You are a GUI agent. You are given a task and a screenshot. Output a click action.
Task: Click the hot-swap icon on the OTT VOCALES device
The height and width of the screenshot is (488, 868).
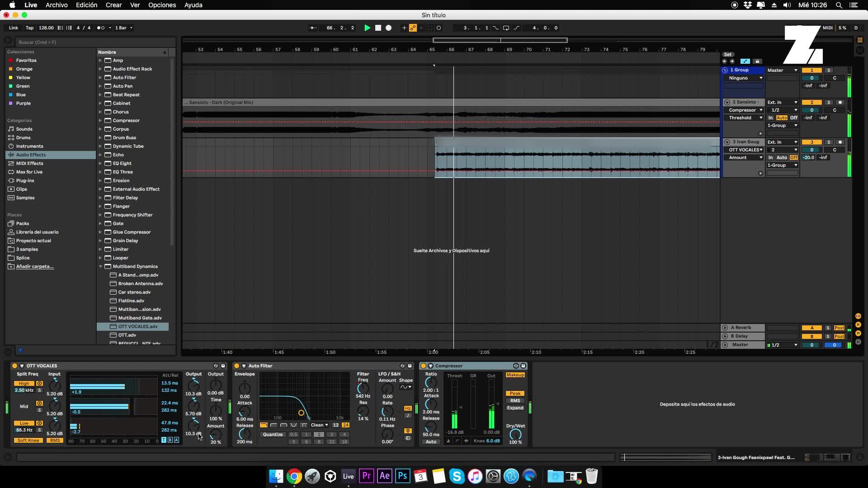point(216,366)
